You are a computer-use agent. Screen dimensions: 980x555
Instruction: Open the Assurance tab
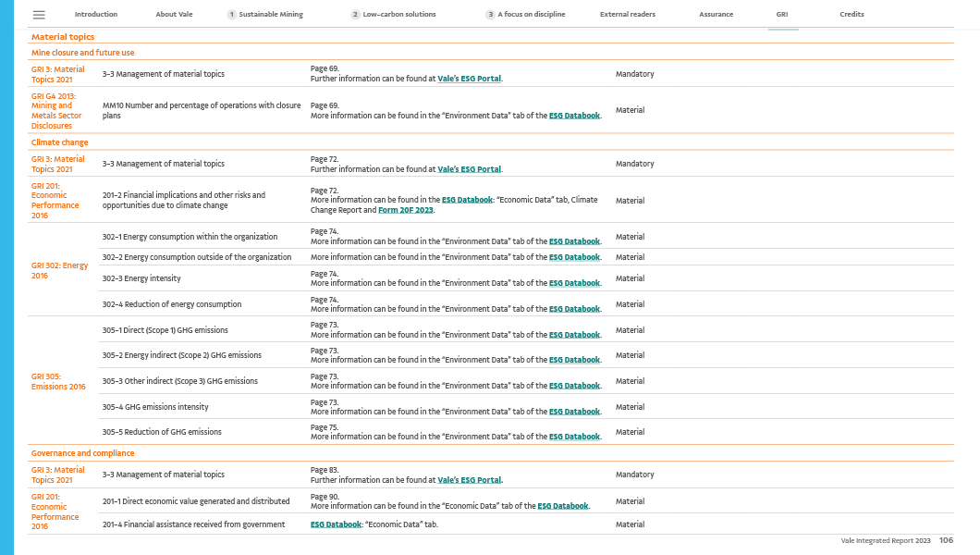716,15
